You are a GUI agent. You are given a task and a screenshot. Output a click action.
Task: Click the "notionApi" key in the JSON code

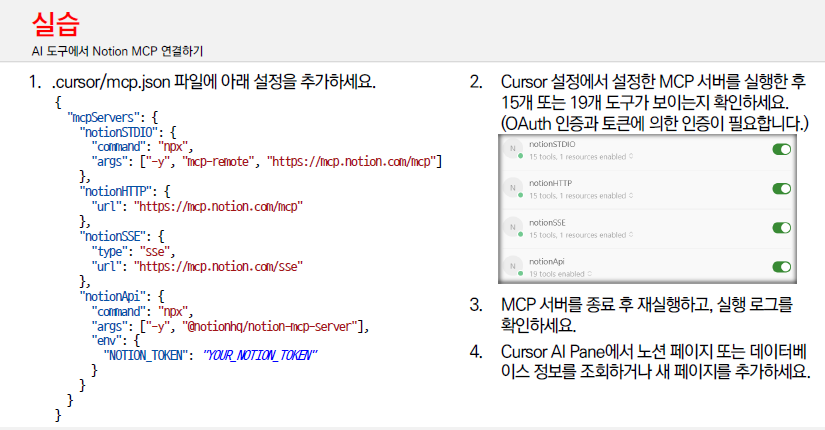(112, 296)
